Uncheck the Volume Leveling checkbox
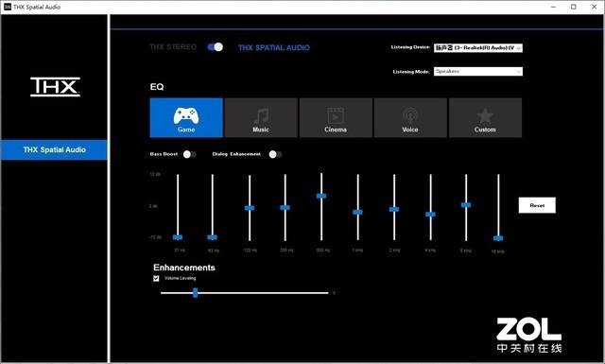The width and height of the screenshot is (605, 364). pos(156,278)
